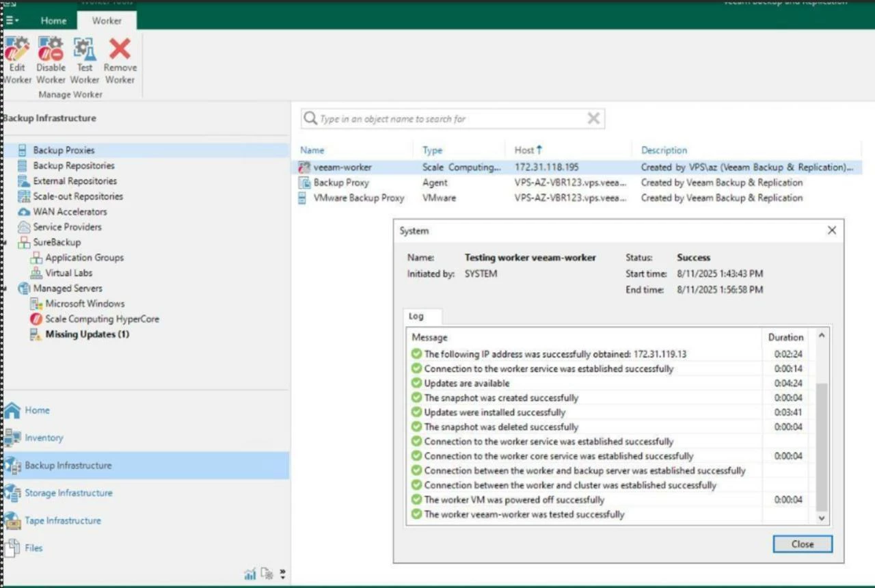Click the Home house icon in navigation
The height and width of the screenshot is (588, 875).
click(12, 410)
